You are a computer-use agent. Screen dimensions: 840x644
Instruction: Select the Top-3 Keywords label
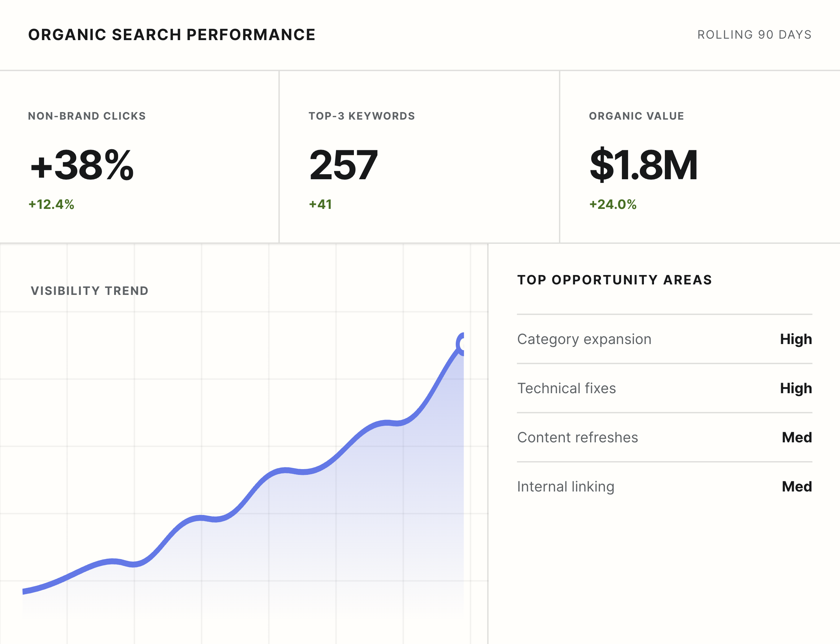(361, 116)
